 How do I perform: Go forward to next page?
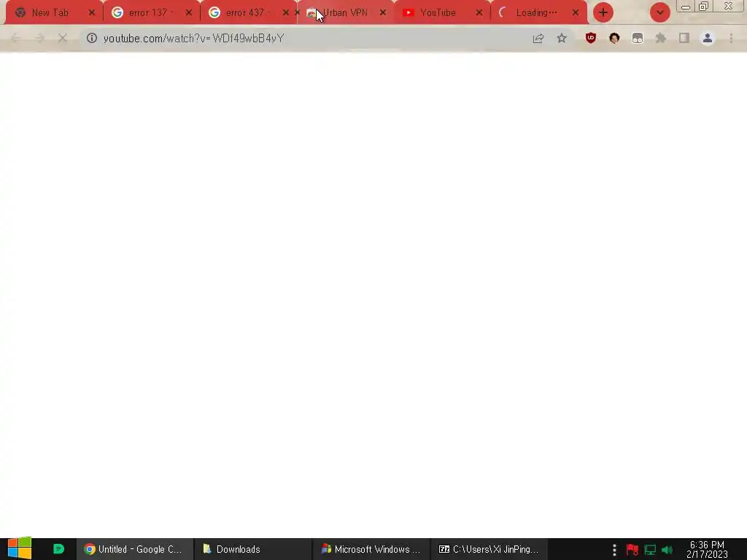point(39,38)
